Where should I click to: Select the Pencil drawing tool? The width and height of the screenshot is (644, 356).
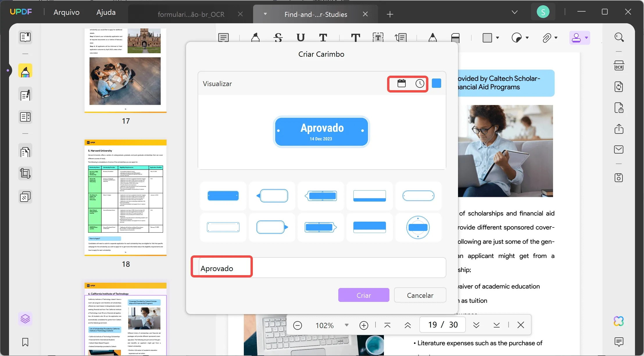click(432, 37)
